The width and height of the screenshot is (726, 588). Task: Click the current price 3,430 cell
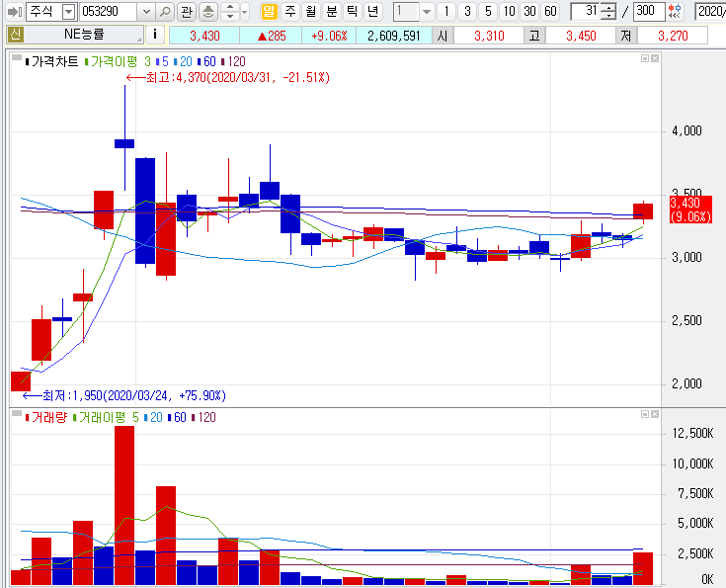[x=204, y=36]
